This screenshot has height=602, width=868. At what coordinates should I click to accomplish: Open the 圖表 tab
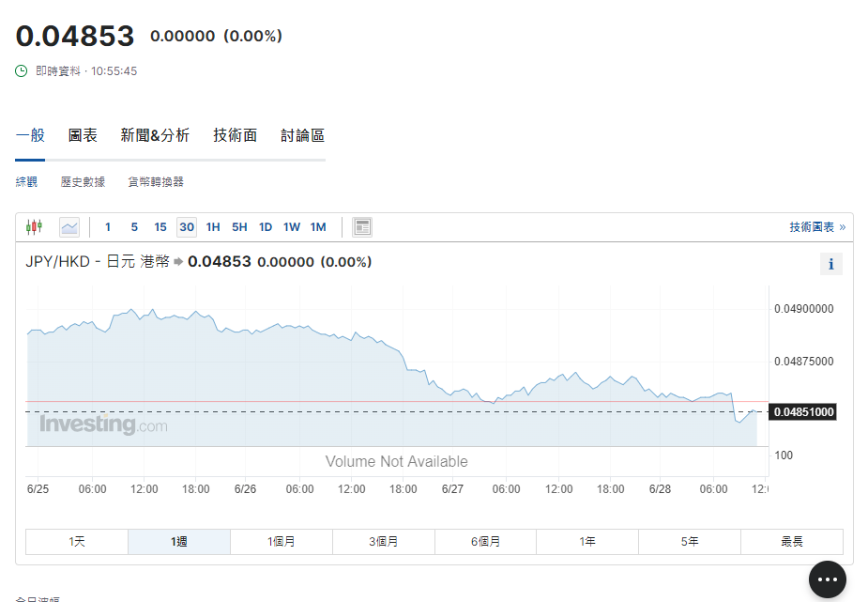pyautogui.click(x=83, y=135)
